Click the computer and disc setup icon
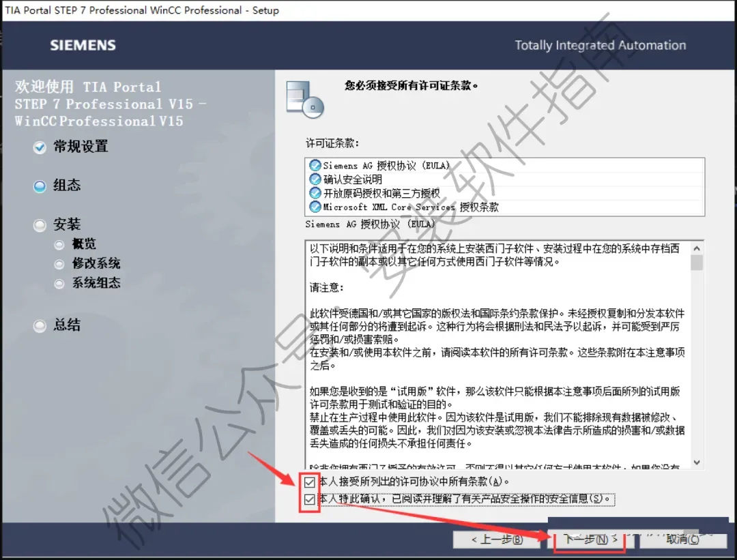 305,99
